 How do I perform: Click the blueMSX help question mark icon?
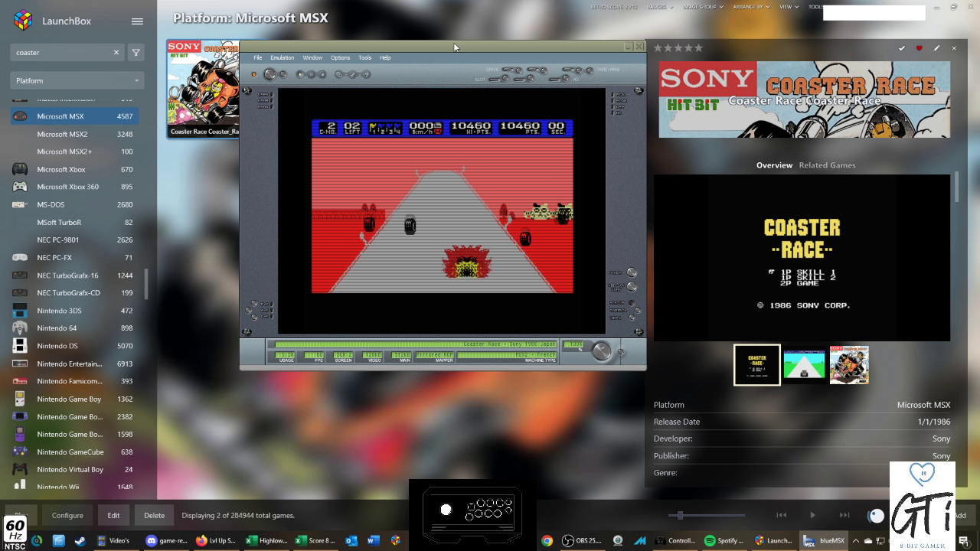pyautogui.click(x=366, y=74)
